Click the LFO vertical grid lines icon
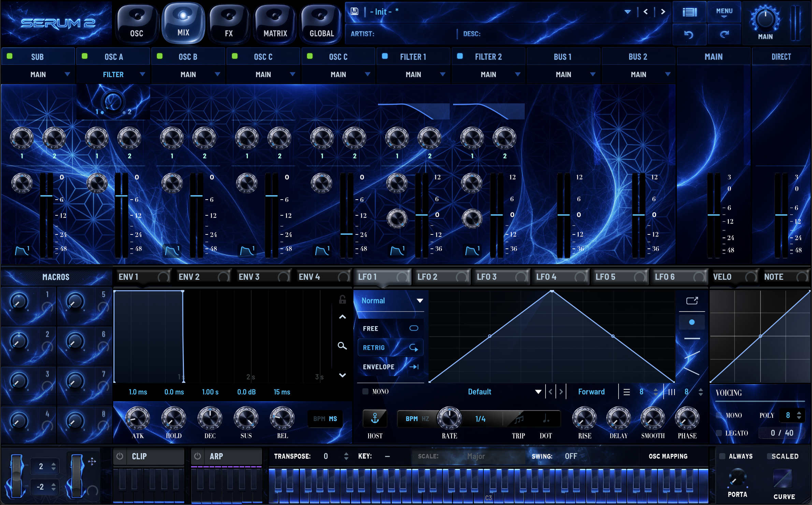Image resolution: width=812 pixels, height=505 pixels. tap(671, 392)
